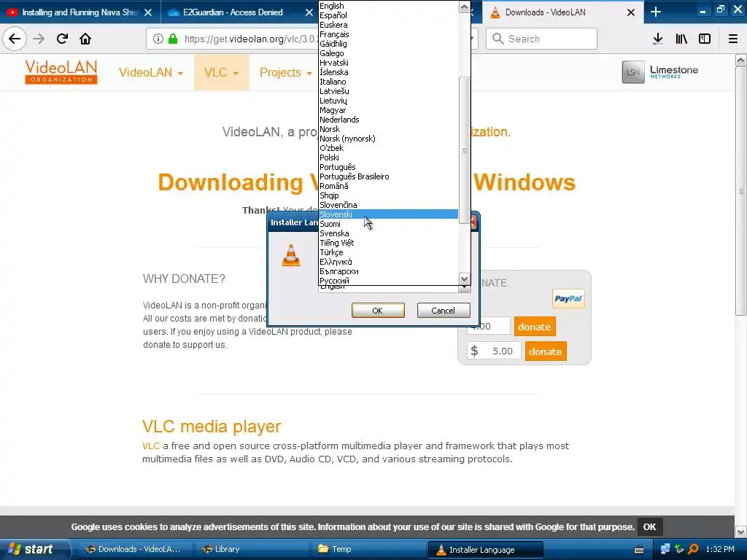Image resolution: width=747 pixels, height=560 pixels.
Task: Click the keyboard icon near system tray
Action: pyautogui.click(x=639, y=550)
